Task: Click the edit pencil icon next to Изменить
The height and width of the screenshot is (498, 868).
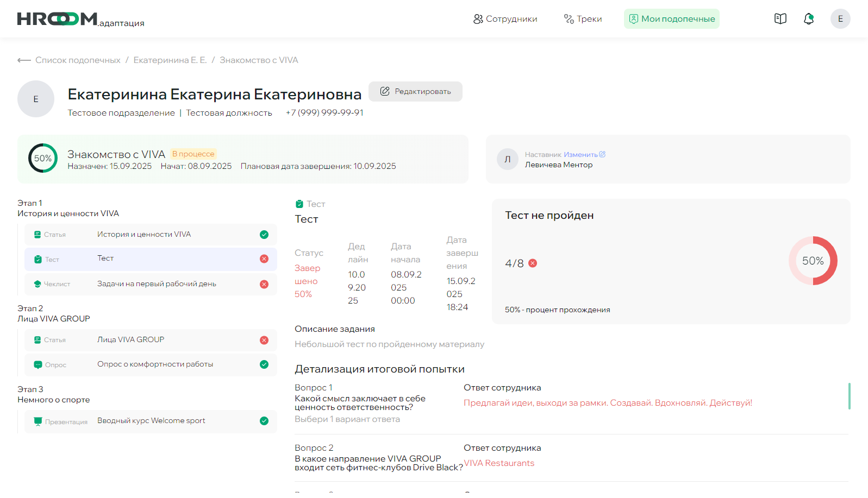Action: tap(602, 155)
